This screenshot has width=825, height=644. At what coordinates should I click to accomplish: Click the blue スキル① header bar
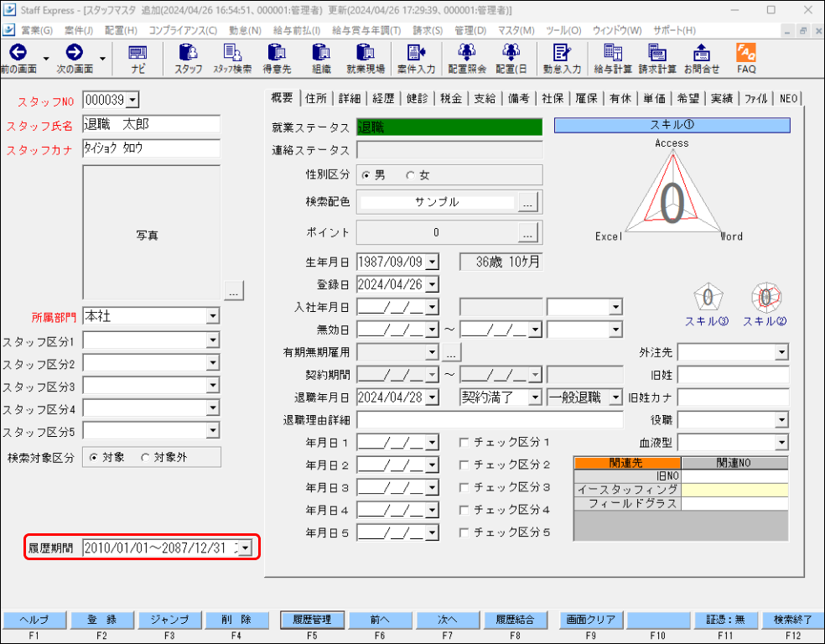[672, 125]
